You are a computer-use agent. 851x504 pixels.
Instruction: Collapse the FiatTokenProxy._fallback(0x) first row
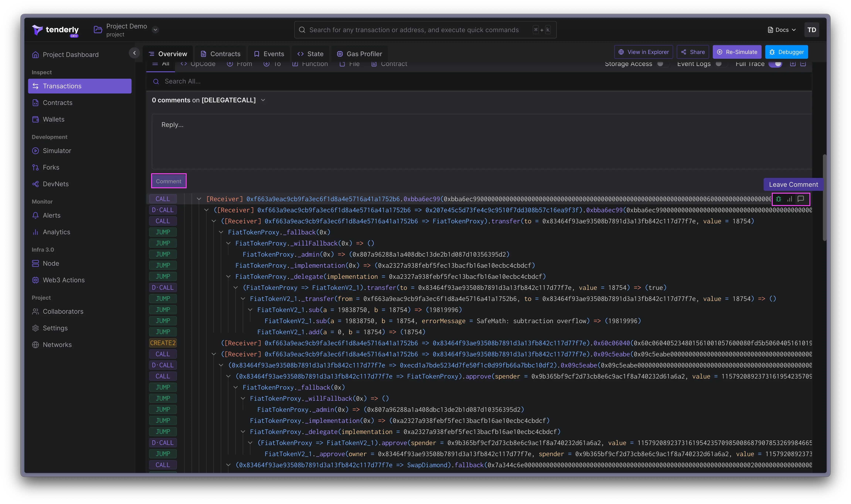pyautogui.click(x=221, y=232)
